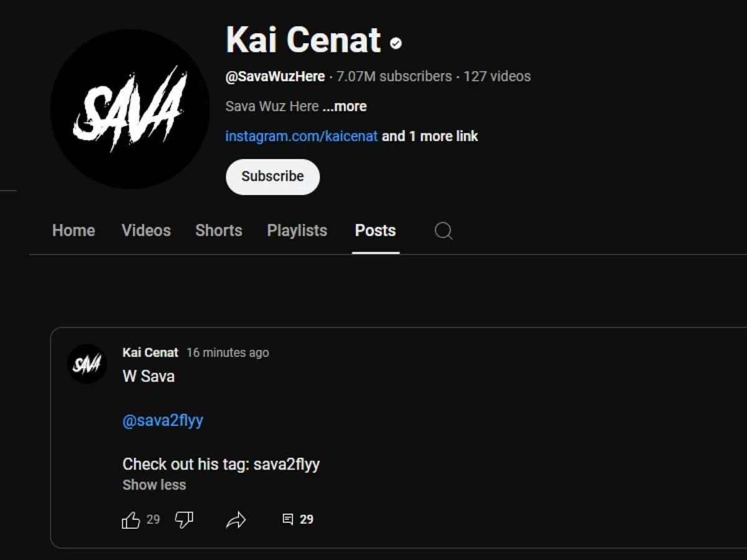Collapse the post using Show less

[154, 485]
